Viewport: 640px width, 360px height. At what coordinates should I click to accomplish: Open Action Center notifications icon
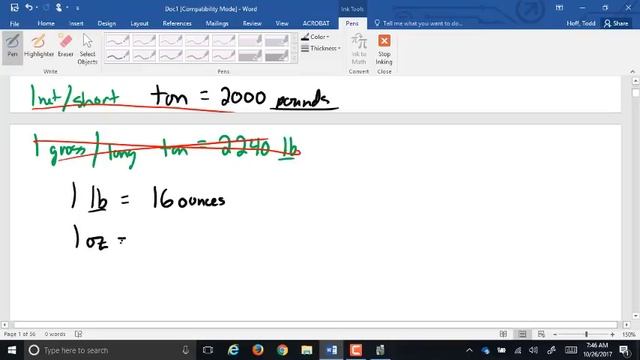[x=624, y=350]
